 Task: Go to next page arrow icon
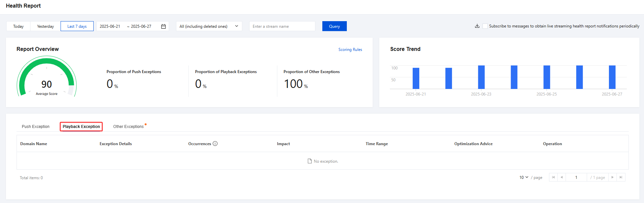[x=613, y=178]
